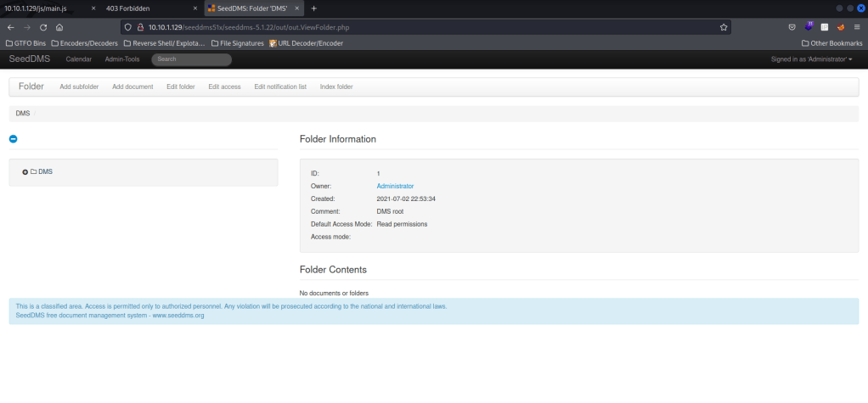The height and width of the screenshot is (403, 868).
Task: Expand the DMS folder tree node
Action: coord(25,172)
